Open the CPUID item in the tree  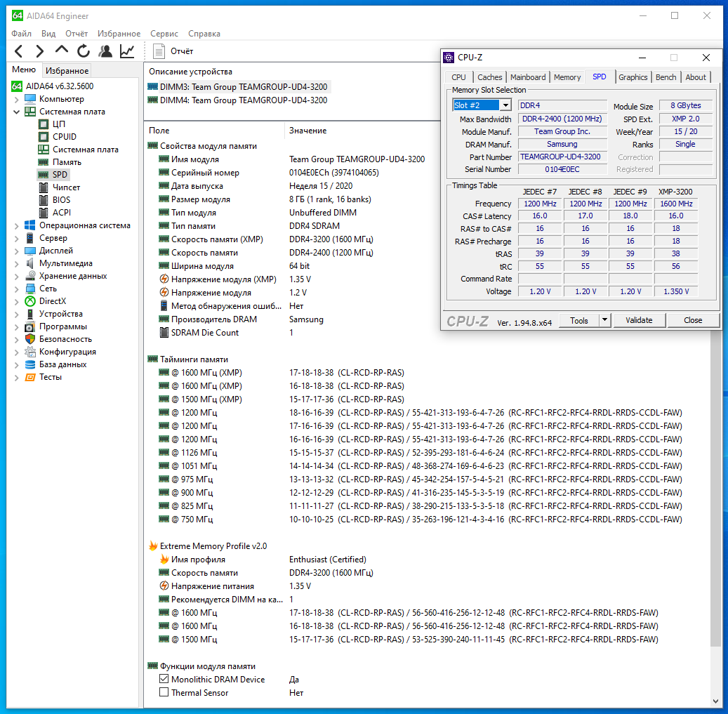(x=64, y=136)
